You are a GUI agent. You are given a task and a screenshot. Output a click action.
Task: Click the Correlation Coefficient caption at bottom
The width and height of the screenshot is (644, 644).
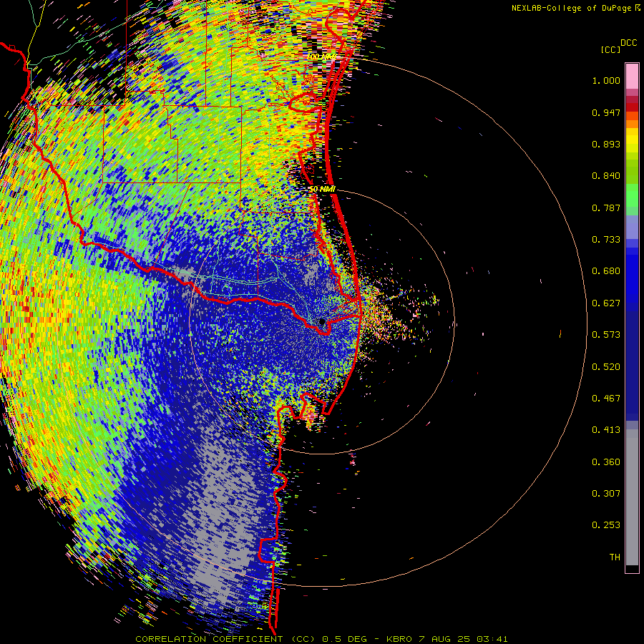[x=321, y=639]
